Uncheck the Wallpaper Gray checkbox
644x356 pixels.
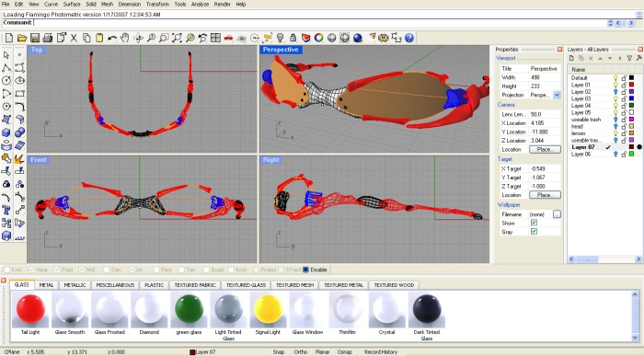click(x=534, y=232)
